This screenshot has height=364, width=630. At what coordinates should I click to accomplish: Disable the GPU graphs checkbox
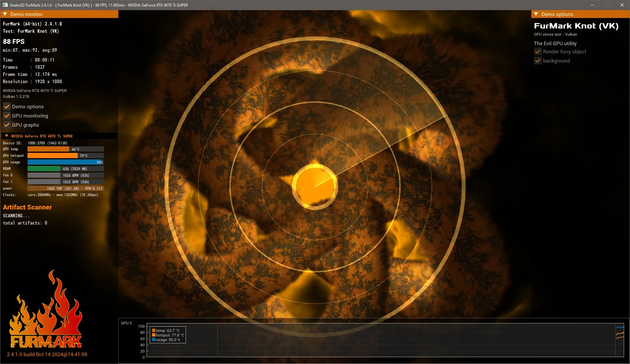point(7,125)
